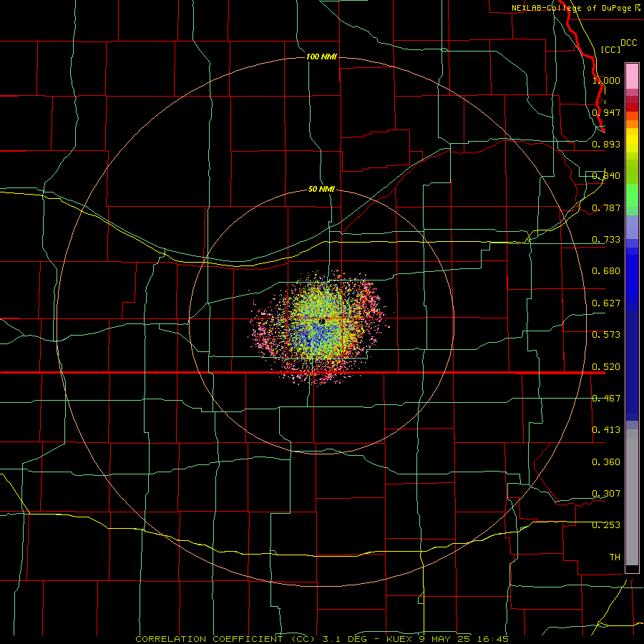Screen dimensions: 644x644
Task: Click the NEXLAB-College of DuPage label
Action: pyautogui.click(x=571, y=8)
